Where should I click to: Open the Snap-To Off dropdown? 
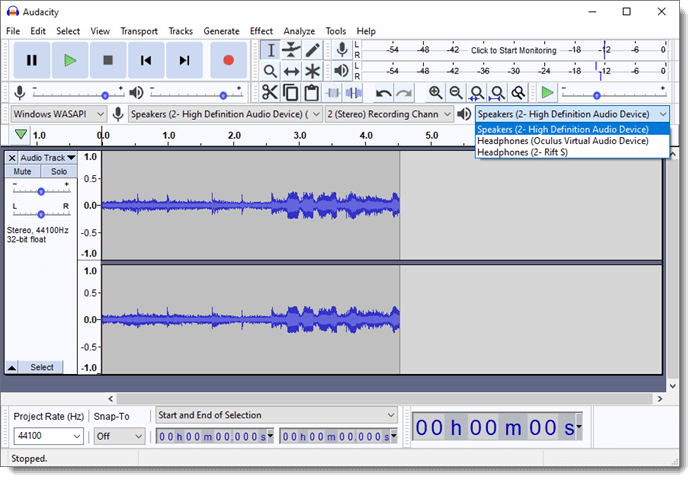pos(119,436)
